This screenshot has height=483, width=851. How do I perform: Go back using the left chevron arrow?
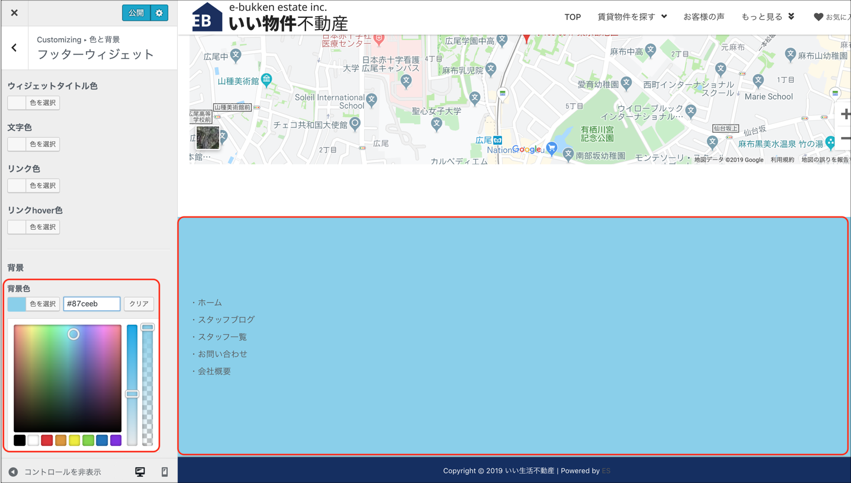click(14, 48)
